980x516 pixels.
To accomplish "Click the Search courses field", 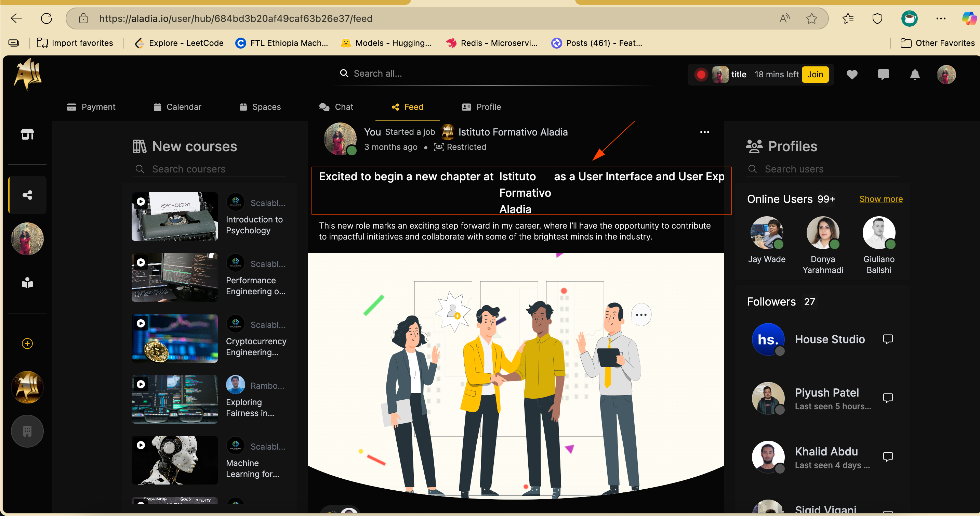I will point(210,169).
